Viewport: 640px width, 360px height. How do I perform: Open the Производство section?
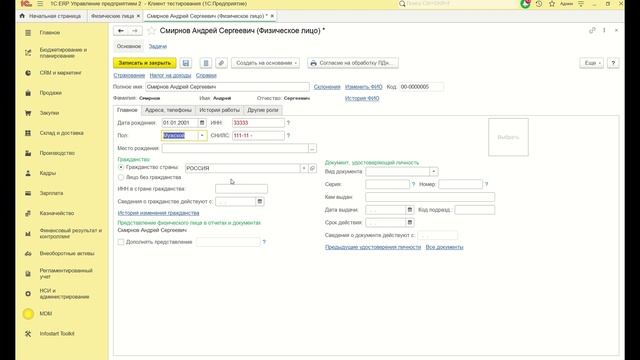[x=57, y=153]
